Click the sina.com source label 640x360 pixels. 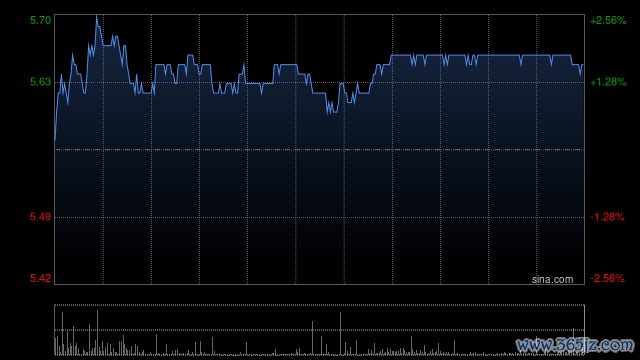pos(552,279)
